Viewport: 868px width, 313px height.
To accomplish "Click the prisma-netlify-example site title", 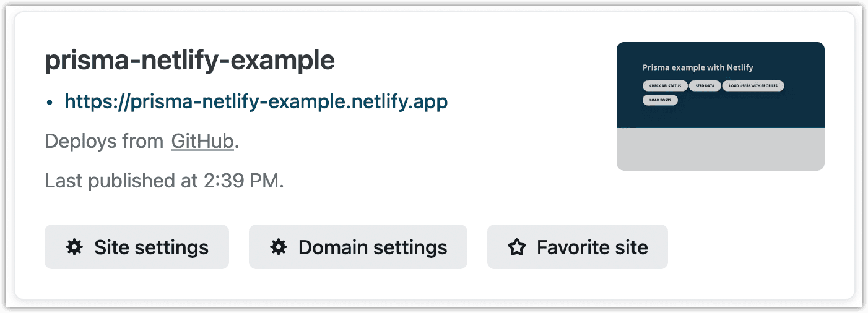I will coord(189,61).
